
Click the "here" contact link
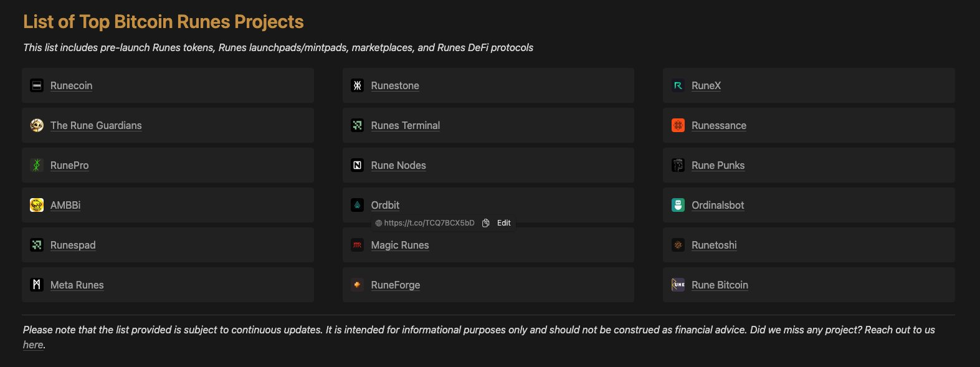[33, 345]
